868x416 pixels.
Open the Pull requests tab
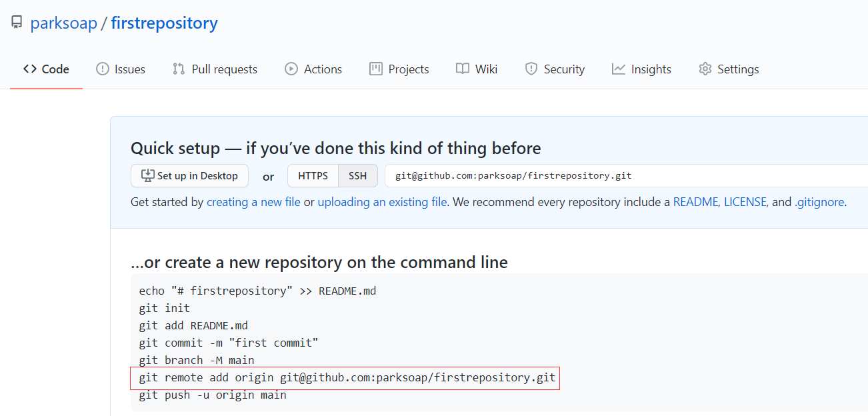pyautogui.click(x=215, y=69)
